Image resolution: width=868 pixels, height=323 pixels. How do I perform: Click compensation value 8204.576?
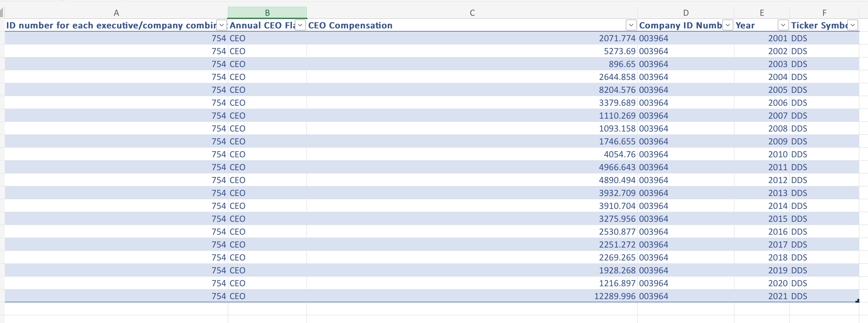[617, 90]
